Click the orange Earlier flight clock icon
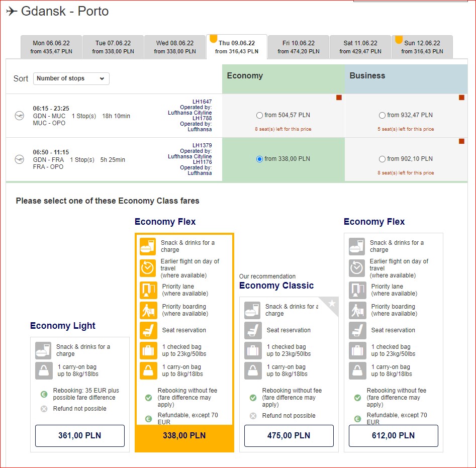 (148, 268)
